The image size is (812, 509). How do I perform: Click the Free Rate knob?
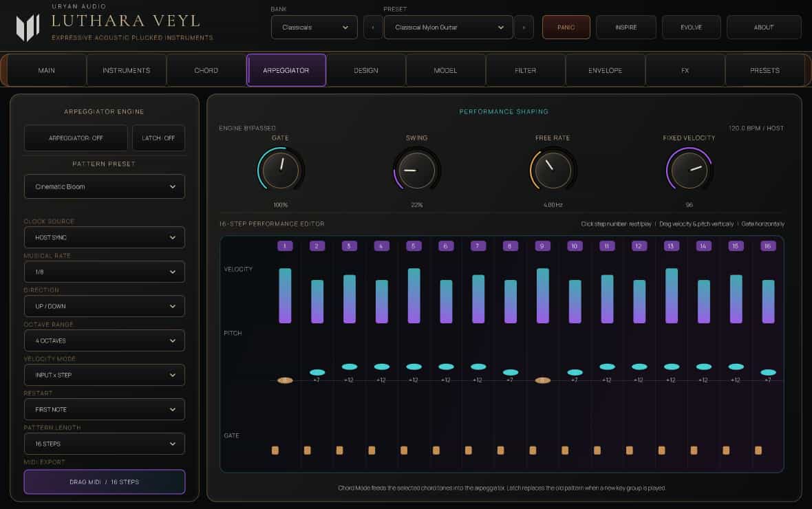(553, 171)
